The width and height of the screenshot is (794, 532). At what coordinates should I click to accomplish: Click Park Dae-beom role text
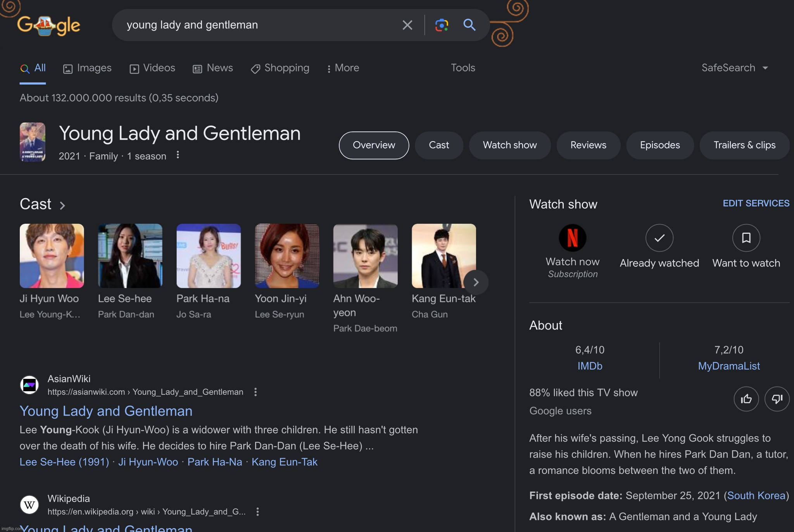[365, 328]
